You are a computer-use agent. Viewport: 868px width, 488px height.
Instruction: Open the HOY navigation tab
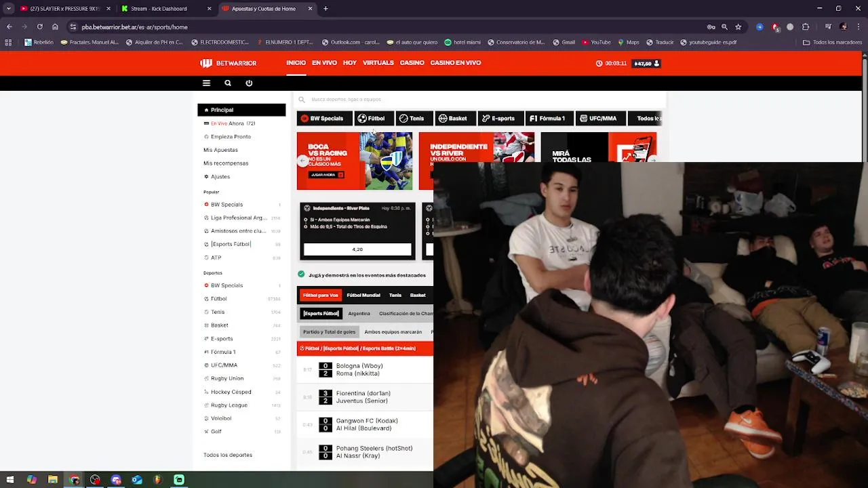[350, 63]
